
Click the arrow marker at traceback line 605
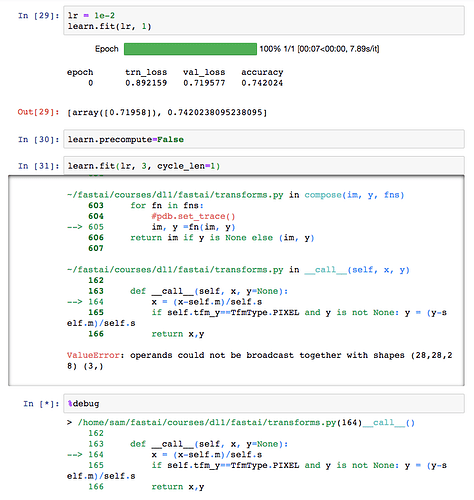pos(74,227)
